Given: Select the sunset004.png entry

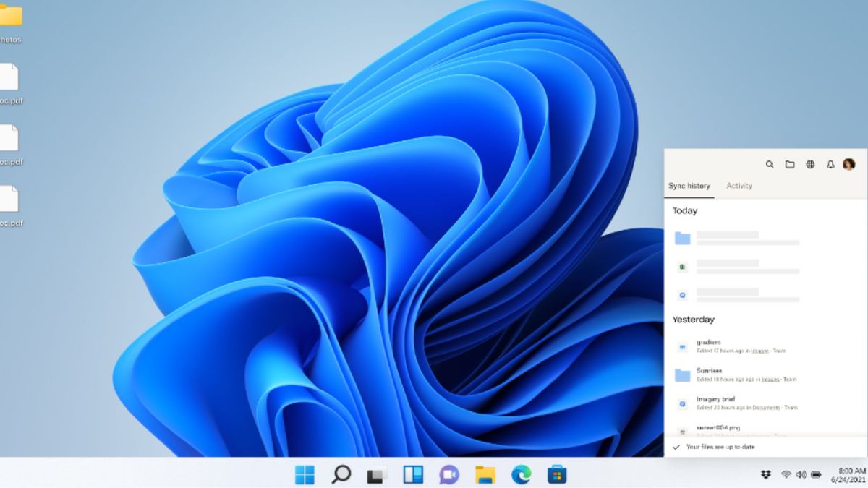Looking at the screenshot, I should [718, 428].
